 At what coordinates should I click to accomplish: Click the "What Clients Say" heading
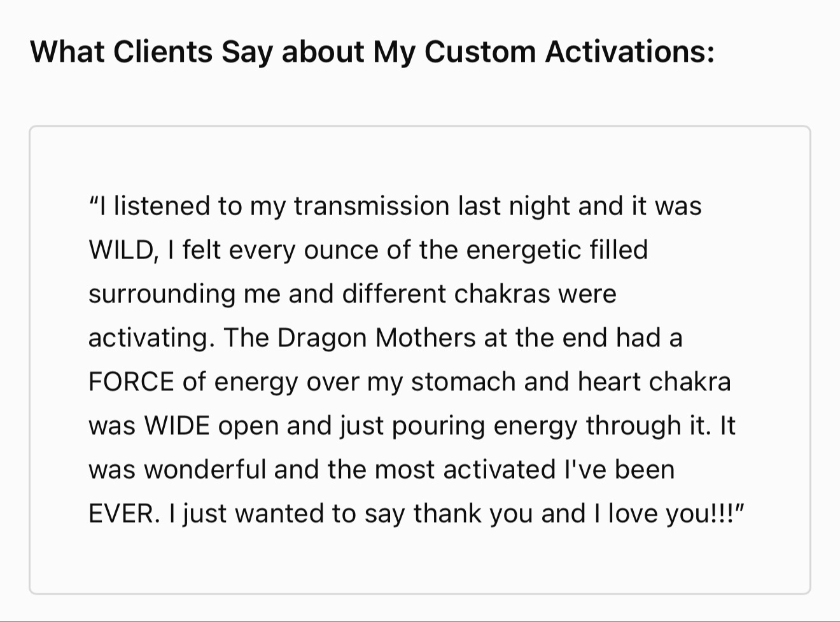372,52
